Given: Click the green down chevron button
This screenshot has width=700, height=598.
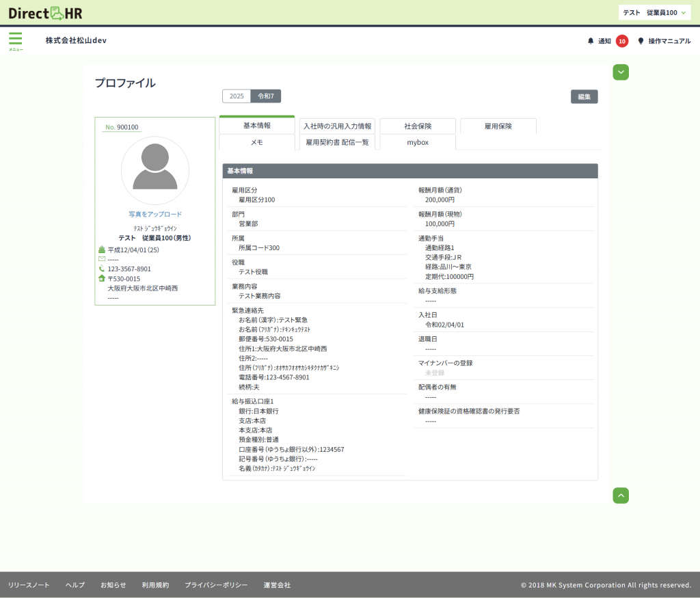Looking at the screenshot, I should coord(621,72).
